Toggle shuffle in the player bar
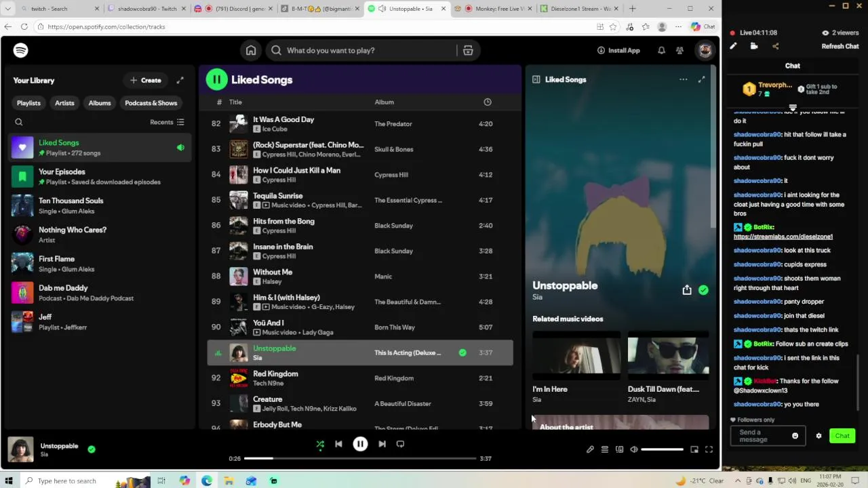Image resolution: width=868 pixels, height=488 pixels. (320, 444)
